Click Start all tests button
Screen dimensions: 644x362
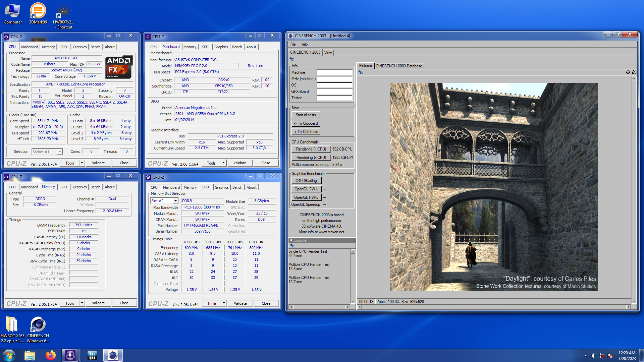click(x=306, y=115)
